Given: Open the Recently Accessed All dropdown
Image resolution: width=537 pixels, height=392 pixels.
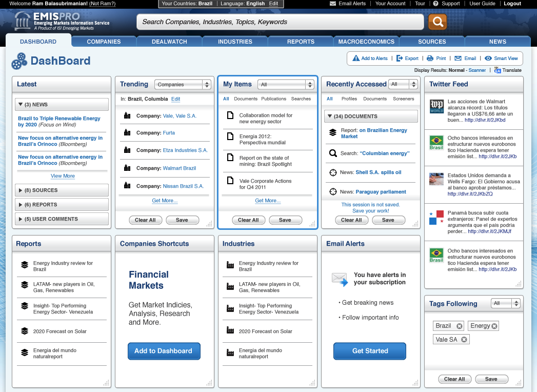Looking at the screenshot, I should pyautogui.click(x=403, y=84).
